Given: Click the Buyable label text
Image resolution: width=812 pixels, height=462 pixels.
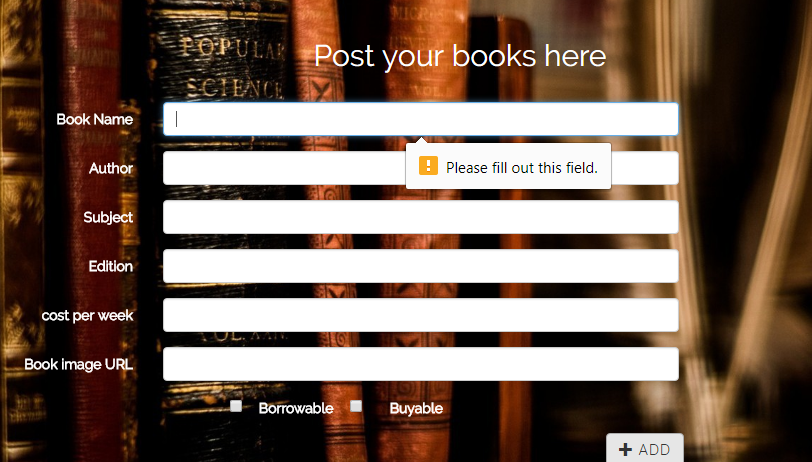Looking at the screenshot, I should [x=416, y=409].
